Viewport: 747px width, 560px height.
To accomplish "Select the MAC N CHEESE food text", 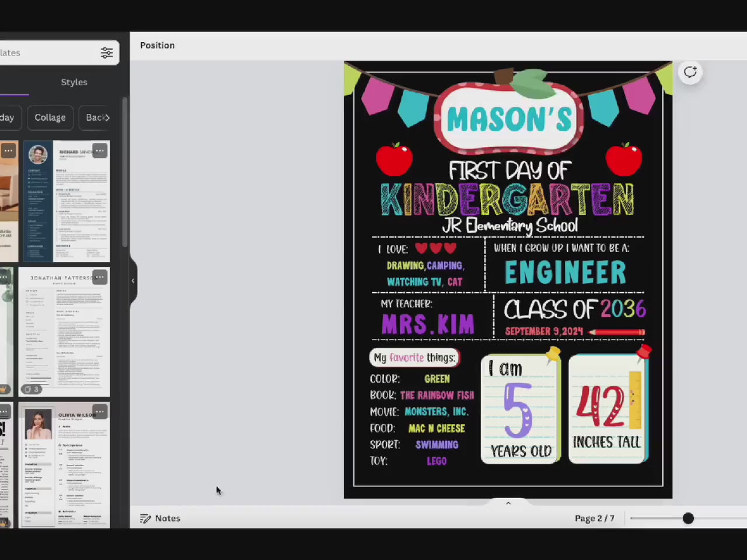I will (x=437, y=428).
